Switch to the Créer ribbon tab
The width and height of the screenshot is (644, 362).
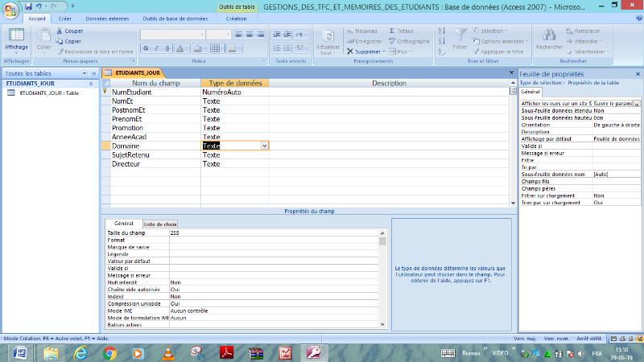coord(65,17)
